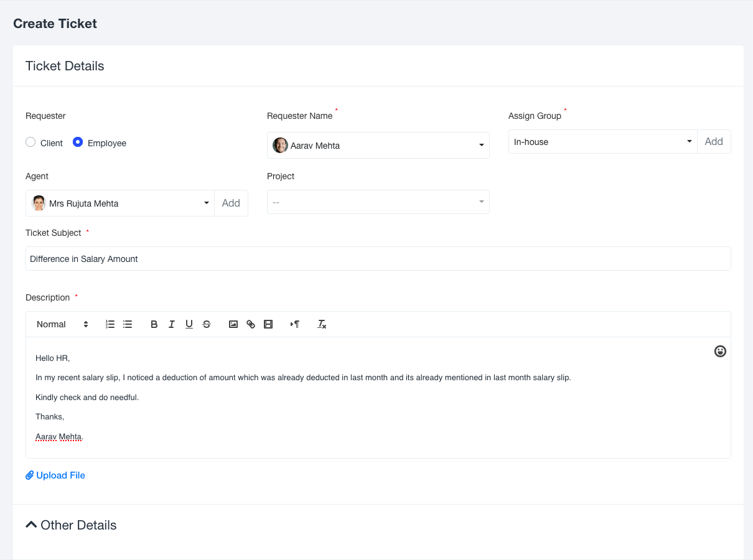753x560 pixels.
Task: Open the Assign Group dropdown
Action: (602, 142)
